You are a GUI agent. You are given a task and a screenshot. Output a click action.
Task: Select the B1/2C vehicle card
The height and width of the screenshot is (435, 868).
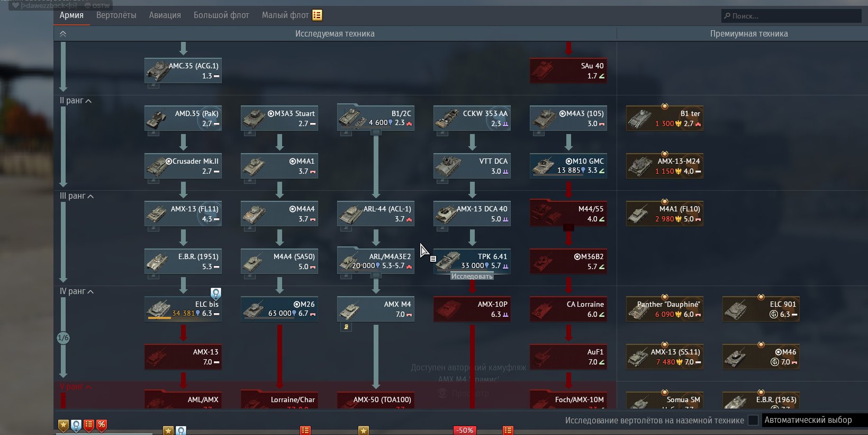[x=376, y=117]
